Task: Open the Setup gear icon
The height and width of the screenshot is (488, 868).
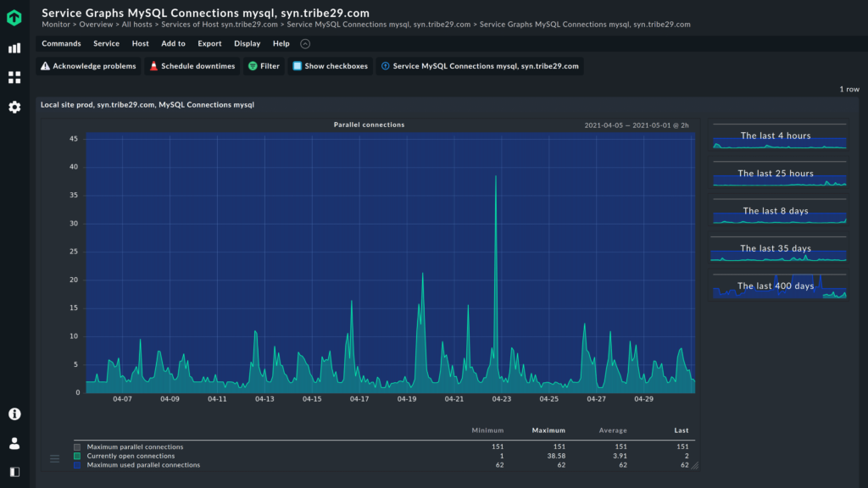Action: (14, 108)
